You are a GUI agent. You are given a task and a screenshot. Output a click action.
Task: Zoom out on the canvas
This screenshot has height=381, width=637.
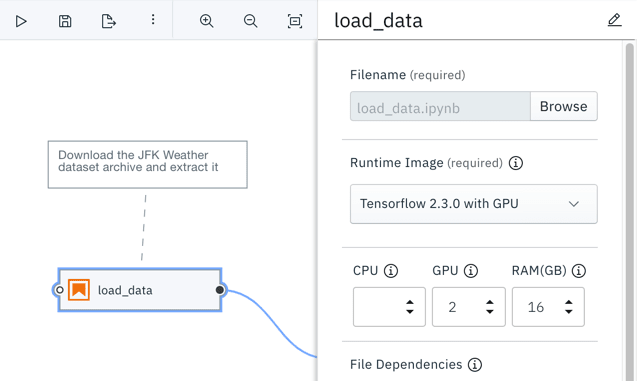(x=250, y=21)
